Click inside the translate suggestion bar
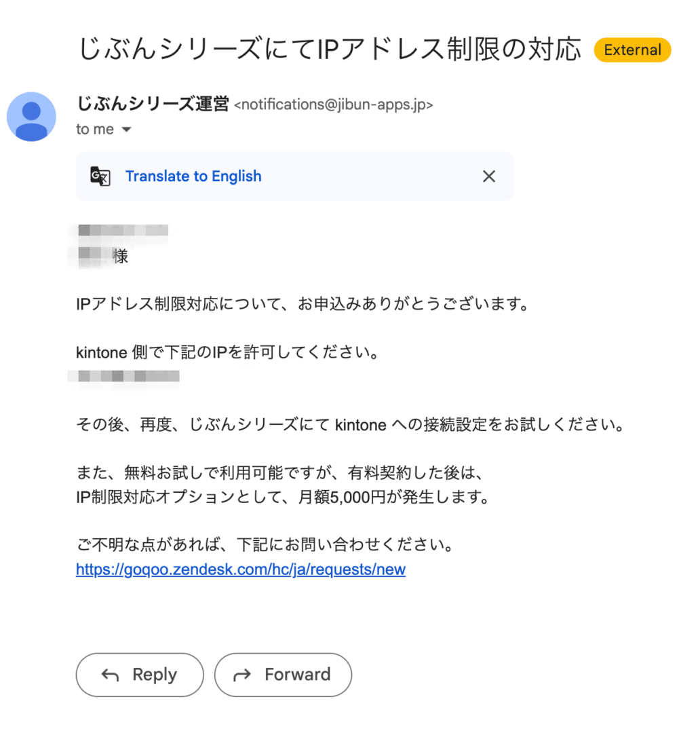This screenshot has width=700, height=733. pyautogui.click(x=294, y=176)
